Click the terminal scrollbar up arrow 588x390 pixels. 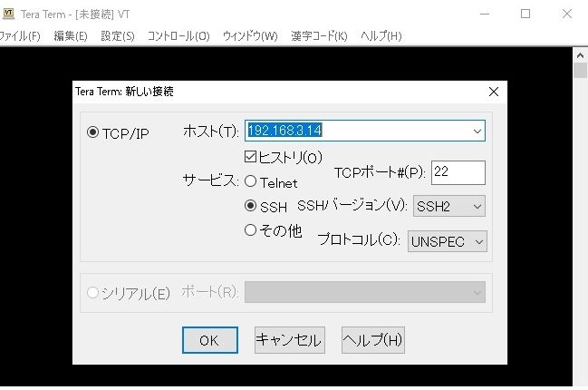580,55
